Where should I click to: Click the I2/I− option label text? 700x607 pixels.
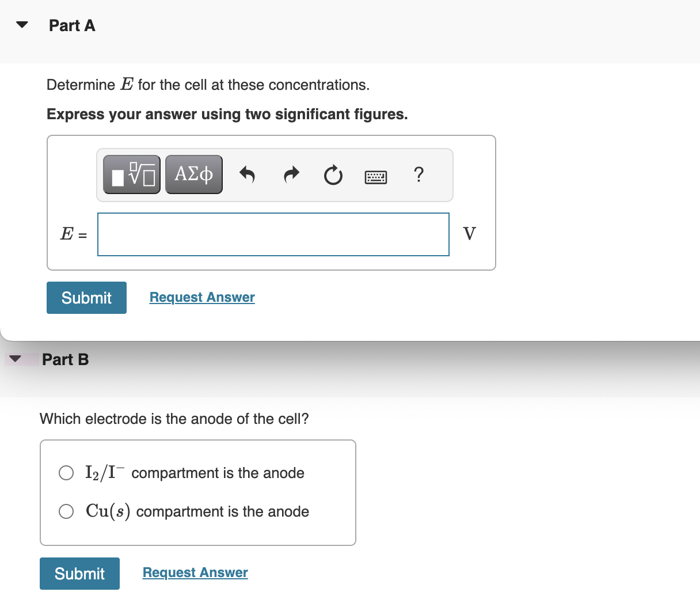pyautogui.click(x=195, y=473)
